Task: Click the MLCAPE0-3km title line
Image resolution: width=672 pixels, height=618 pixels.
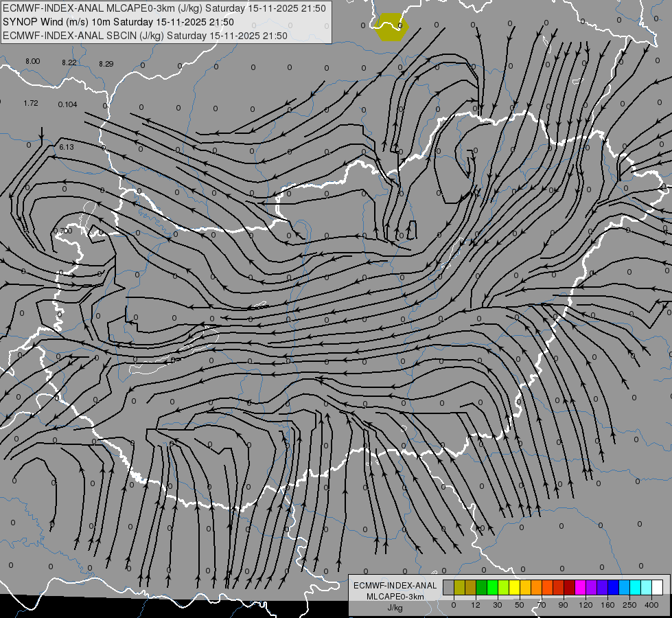Action: (164, 8)
